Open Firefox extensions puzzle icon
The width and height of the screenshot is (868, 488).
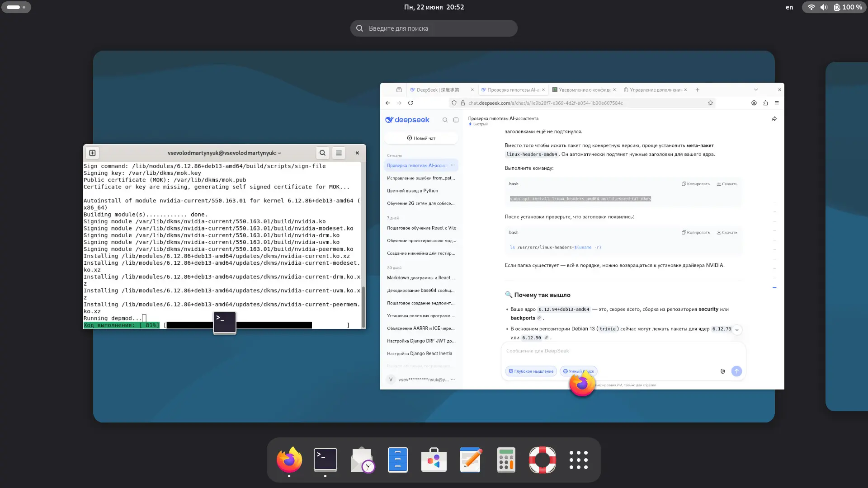(x=765, y=103)
